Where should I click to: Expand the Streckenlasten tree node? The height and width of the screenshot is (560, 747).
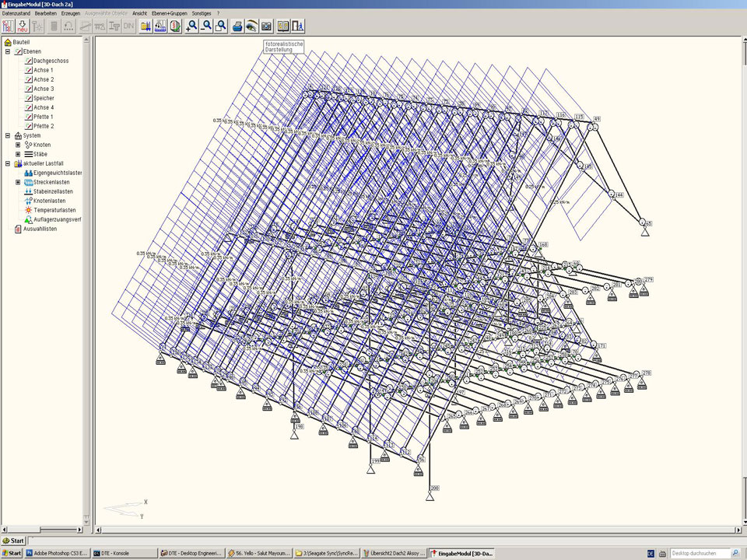[x=18, y=182]
